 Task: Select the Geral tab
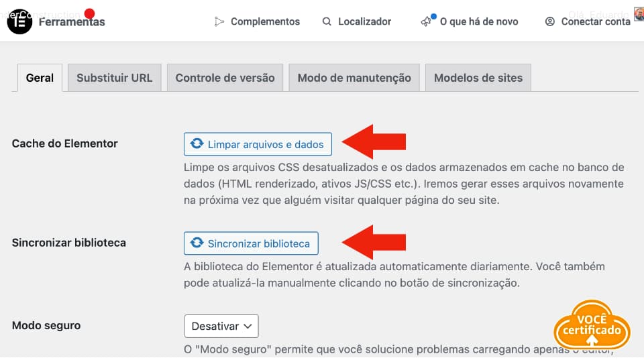40,78
